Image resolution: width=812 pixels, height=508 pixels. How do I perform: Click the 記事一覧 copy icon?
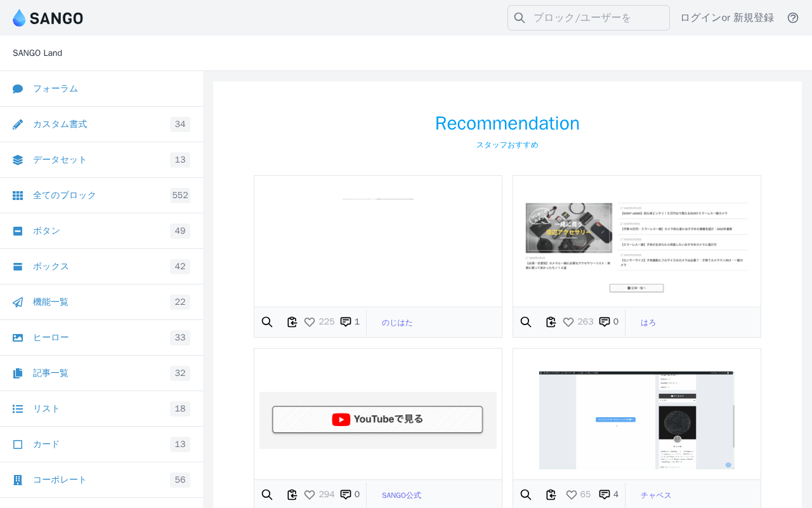(x=18, y=373)
